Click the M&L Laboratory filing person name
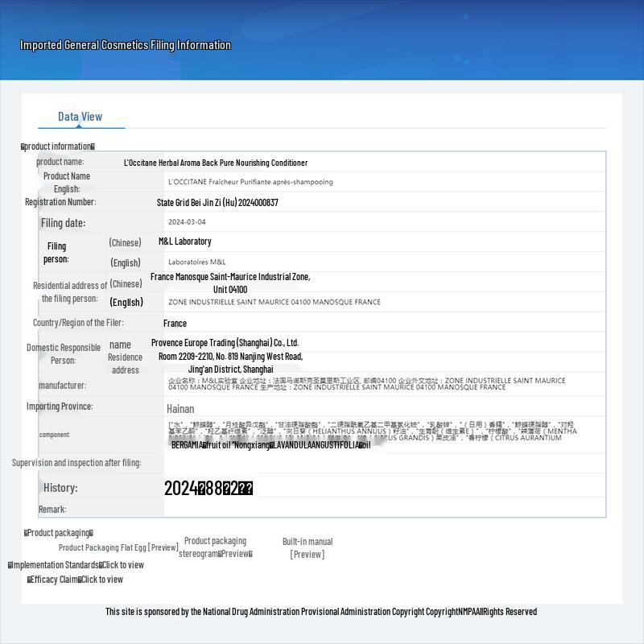 click(x=185, y=242)
